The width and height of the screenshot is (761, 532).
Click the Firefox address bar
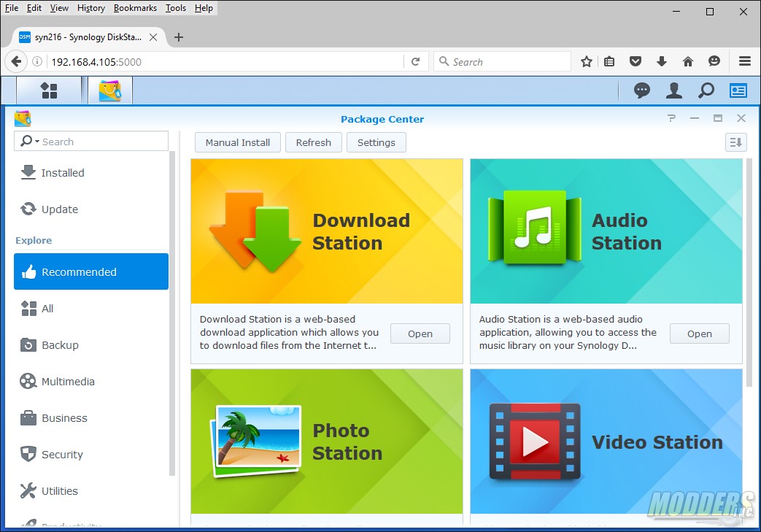[225, 61]
